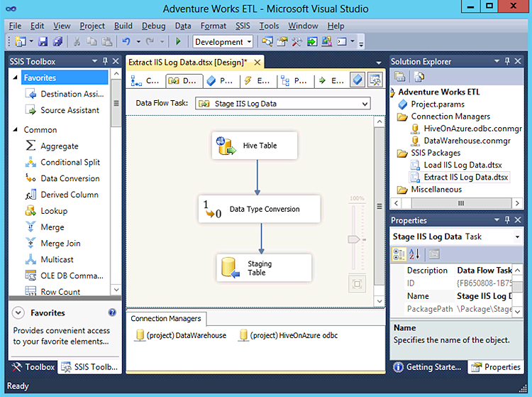Click the Description property value
The height and width of the screenshot is (397, 532).
click(x=484, y=271)
